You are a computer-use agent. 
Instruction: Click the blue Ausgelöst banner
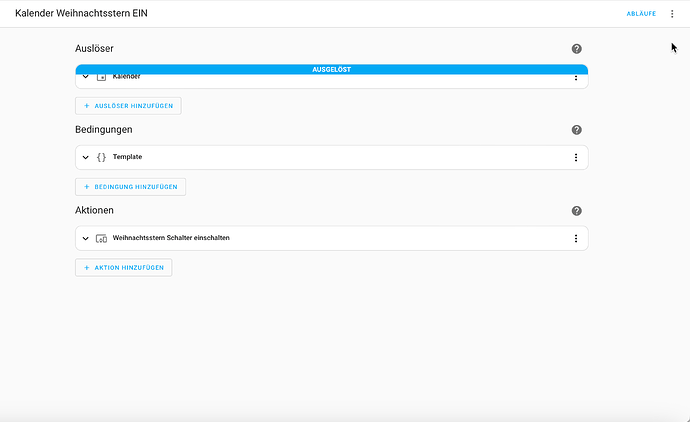331,69
